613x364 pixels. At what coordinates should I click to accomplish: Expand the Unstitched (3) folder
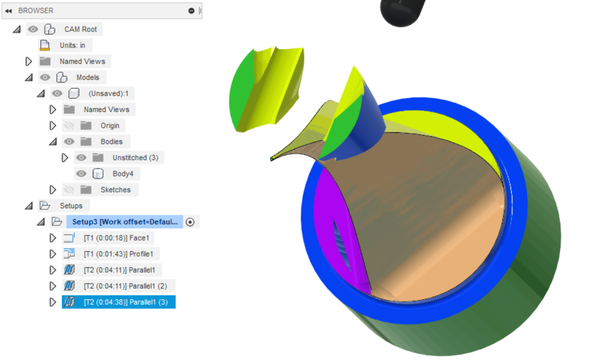(x=65, y=158)
